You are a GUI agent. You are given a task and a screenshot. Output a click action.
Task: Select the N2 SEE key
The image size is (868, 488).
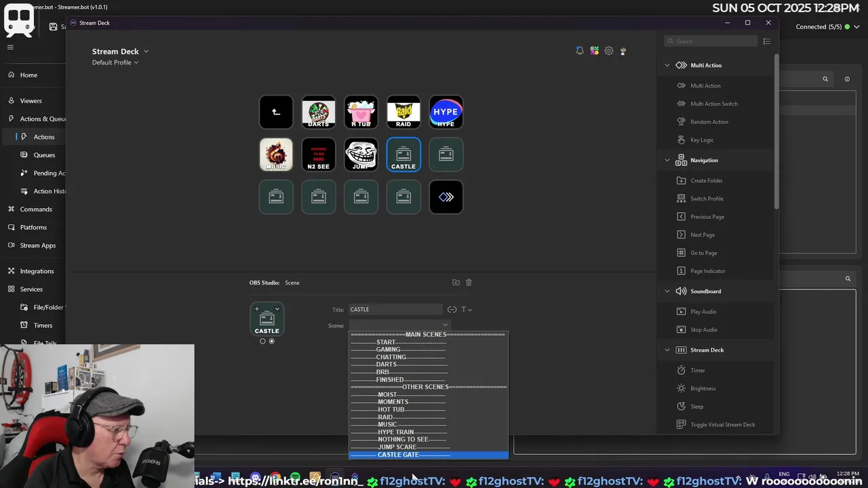[x=319, y=155]
